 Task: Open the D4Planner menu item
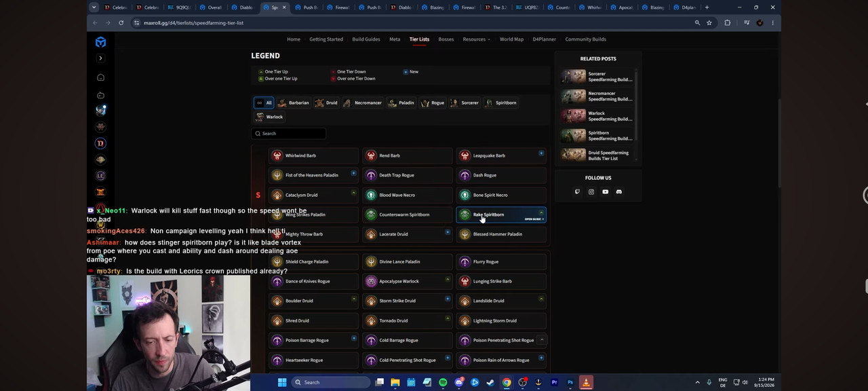pyautogui.click(x=544, y=39)
